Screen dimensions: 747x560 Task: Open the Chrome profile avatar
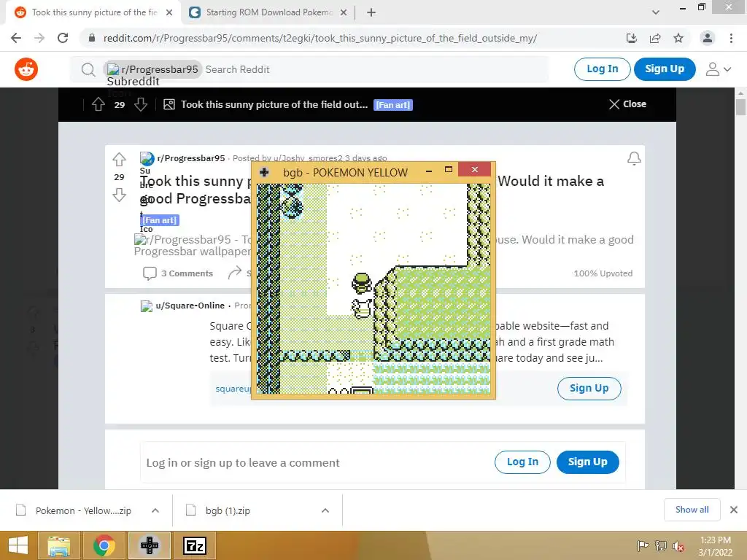[x=708, y=38]
